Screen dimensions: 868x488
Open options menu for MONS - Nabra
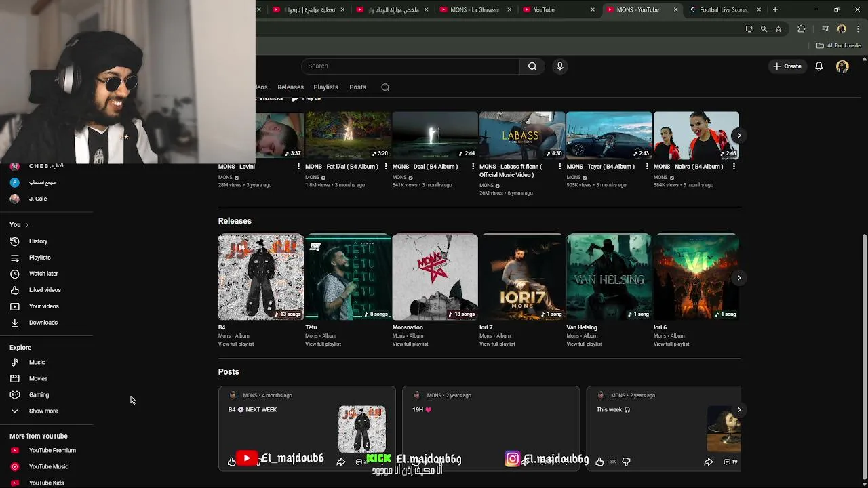pyautogui.click(x=734, y=167)
